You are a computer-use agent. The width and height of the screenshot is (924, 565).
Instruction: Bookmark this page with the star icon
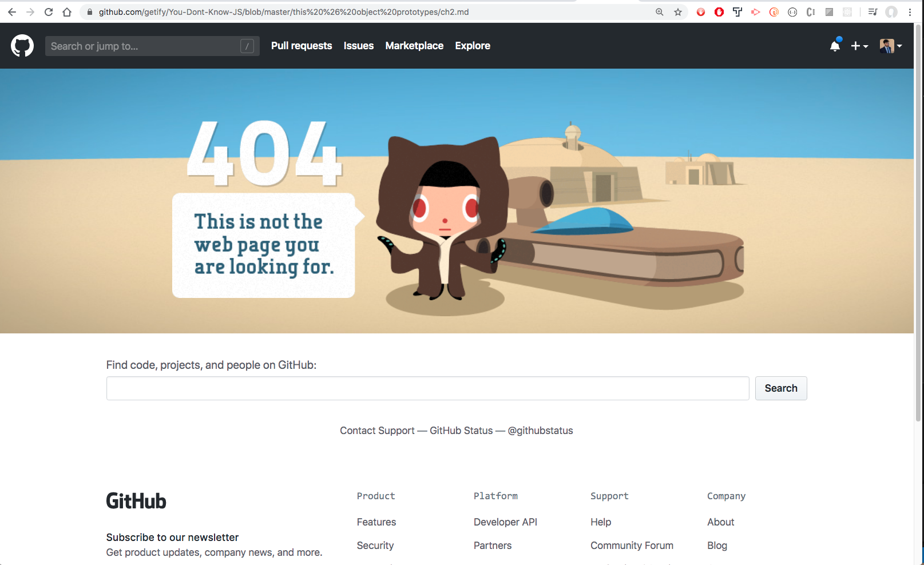(678, 12)
